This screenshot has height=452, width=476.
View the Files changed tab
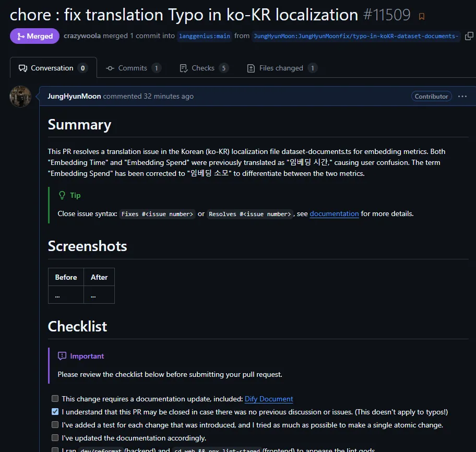(x=282, y=68)
